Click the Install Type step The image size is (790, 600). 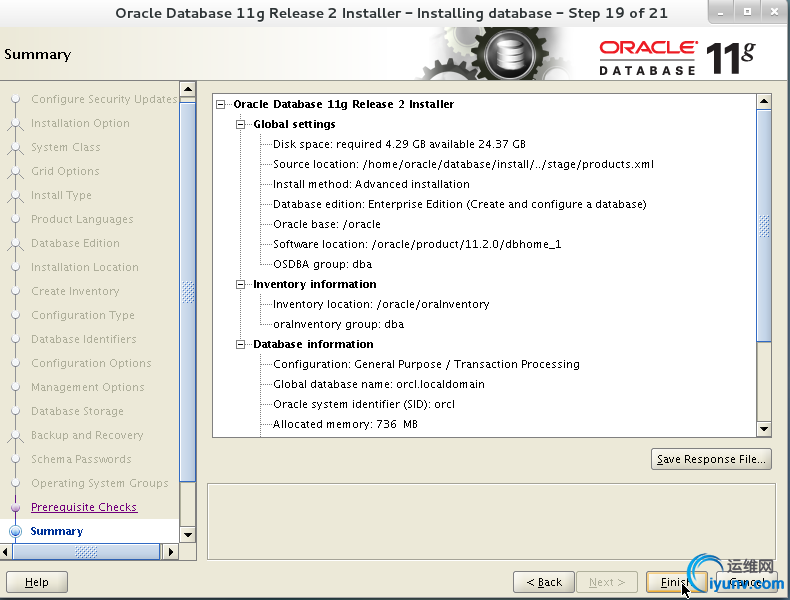point(61,195)
